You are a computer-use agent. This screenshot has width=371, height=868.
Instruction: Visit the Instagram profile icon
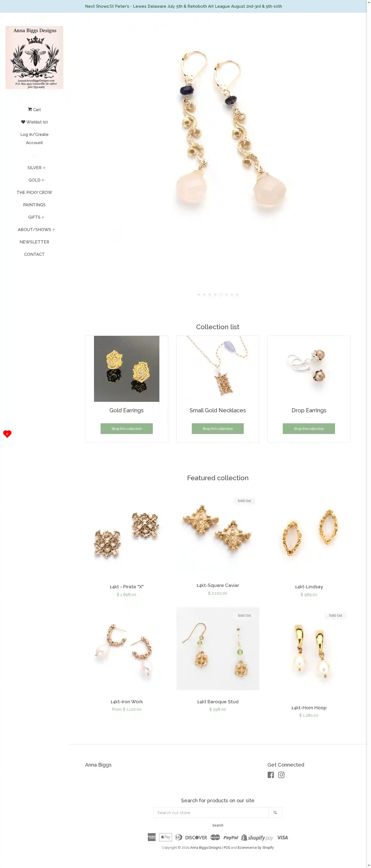pos(281,775)
